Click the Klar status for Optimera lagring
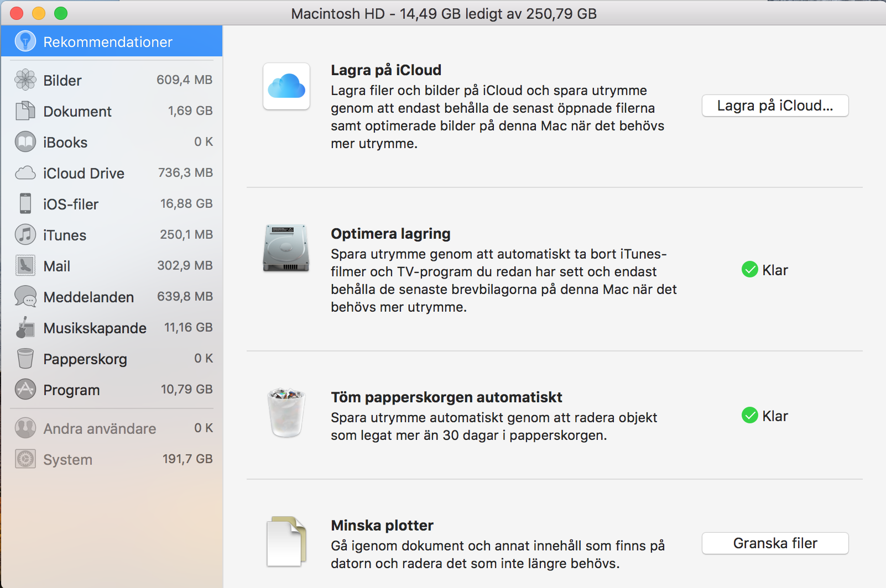886x588 pixels. click(x=775, y=270)
